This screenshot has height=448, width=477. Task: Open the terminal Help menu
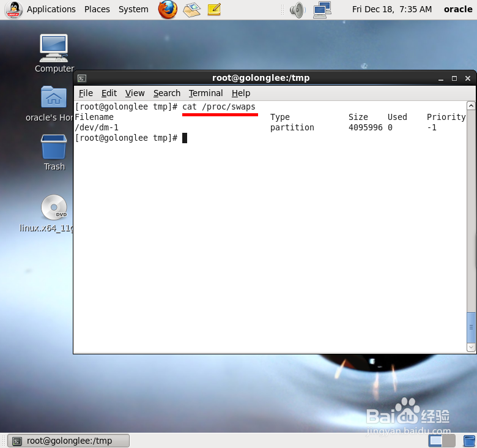coord(241,93)
